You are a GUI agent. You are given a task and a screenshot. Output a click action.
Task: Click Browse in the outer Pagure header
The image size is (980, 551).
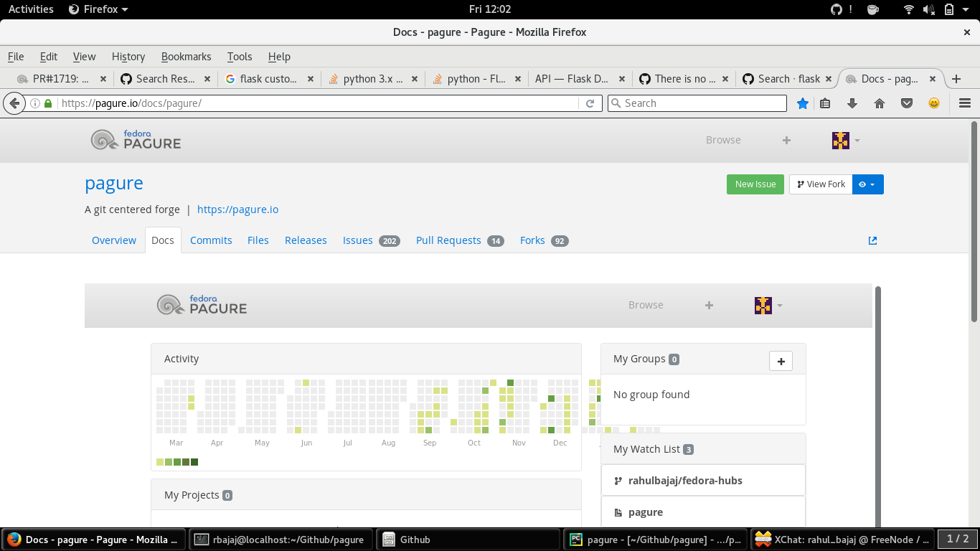(723, 140)
